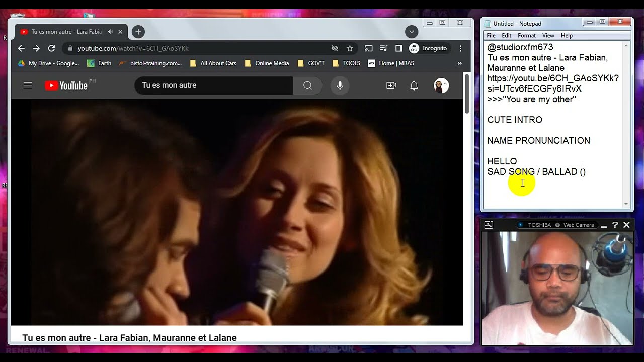644x362 pixels.
Task: Open new tab with plus button
Action: 138,32
